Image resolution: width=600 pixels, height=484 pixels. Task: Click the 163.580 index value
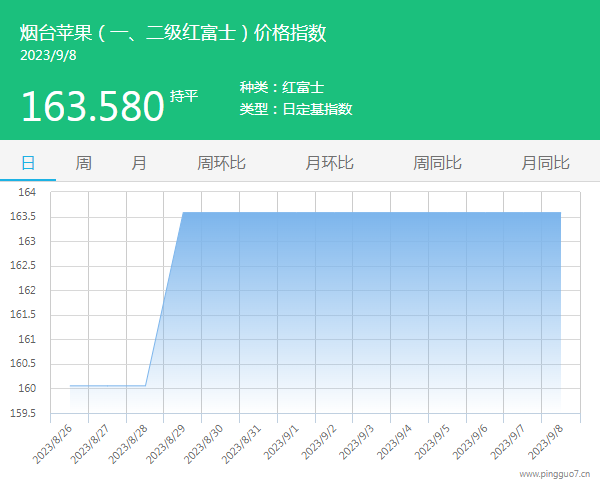(92, 106)
